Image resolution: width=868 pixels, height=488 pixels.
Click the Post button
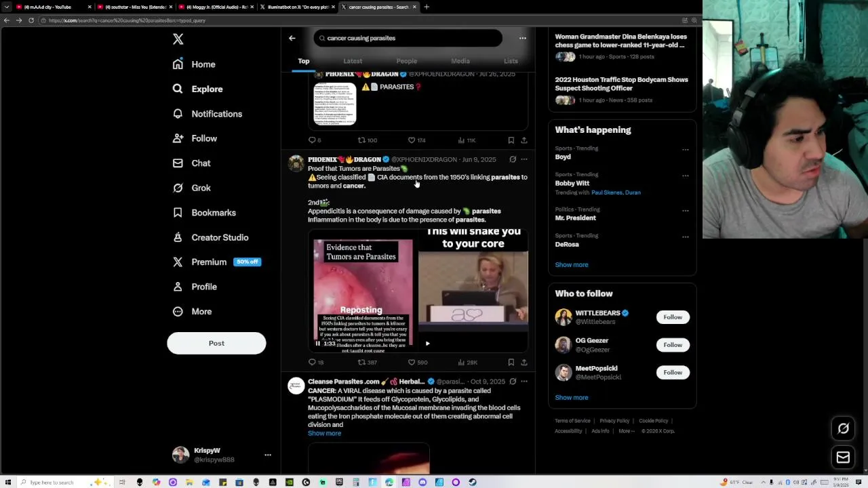tap(216, 343)
